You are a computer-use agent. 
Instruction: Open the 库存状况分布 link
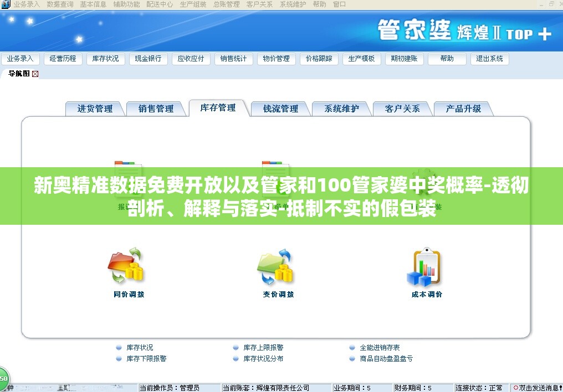coord(263,359)
